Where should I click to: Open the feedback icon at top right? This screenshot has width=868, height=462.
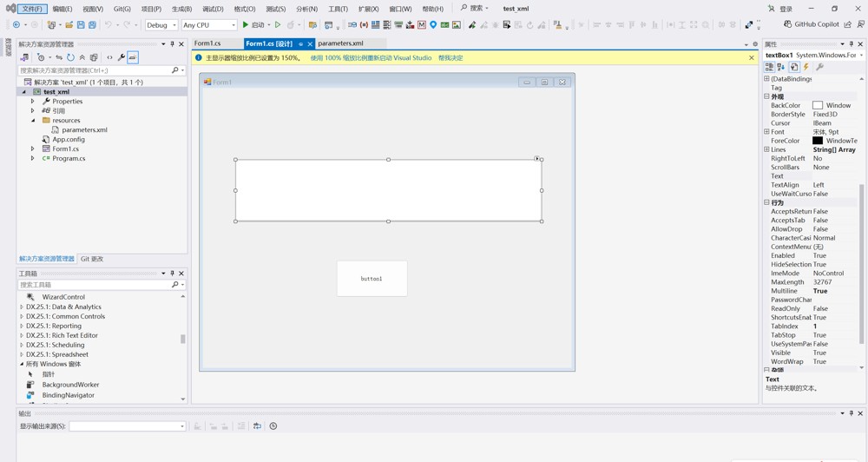(861, 24)
